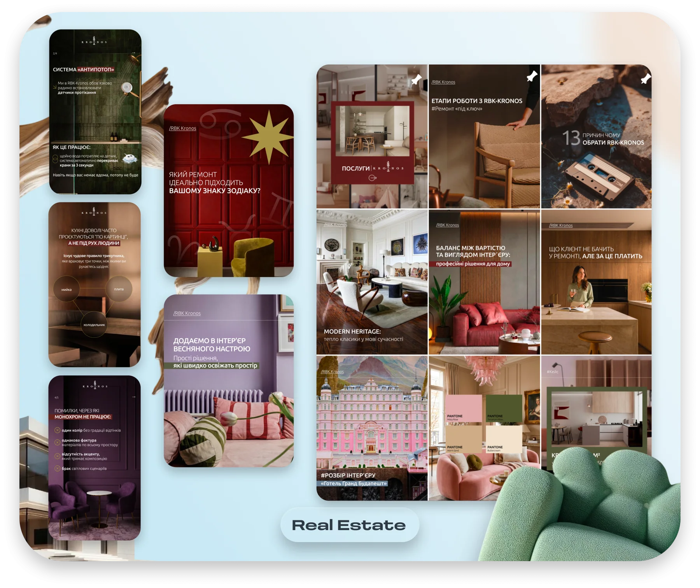Click the first X bullet, один колір
The image size is (700, 588).
point(57,430)
